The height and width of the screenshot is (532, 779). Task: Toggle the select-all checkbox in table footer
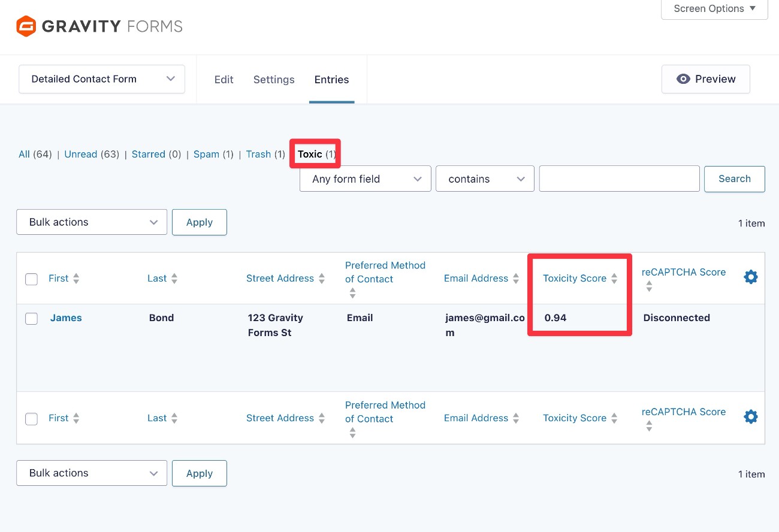(x=31, y=419)
